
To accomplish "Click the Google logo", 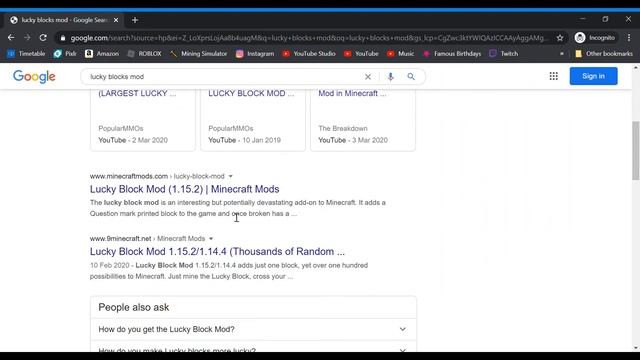I will coord(34,76).
